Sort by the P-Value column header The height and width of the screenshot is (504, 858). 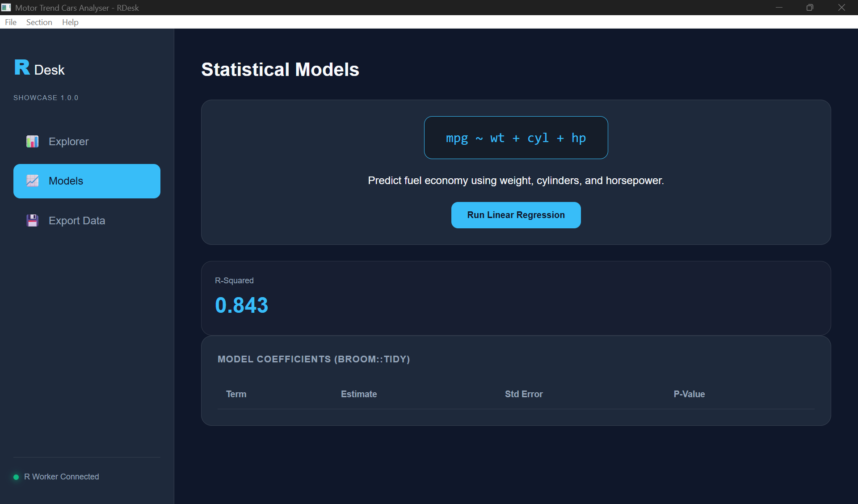pos(689,394)
